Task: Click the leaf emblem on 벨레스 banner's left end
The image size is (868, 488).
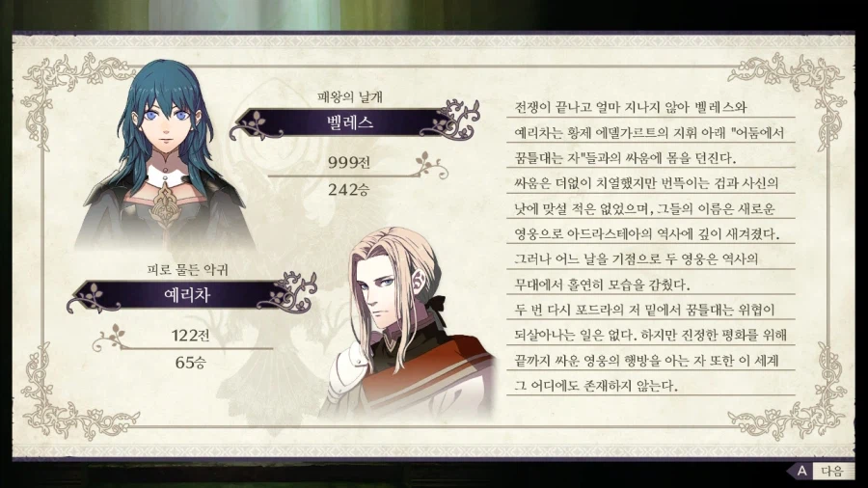Action: click(x=256, y=124)
